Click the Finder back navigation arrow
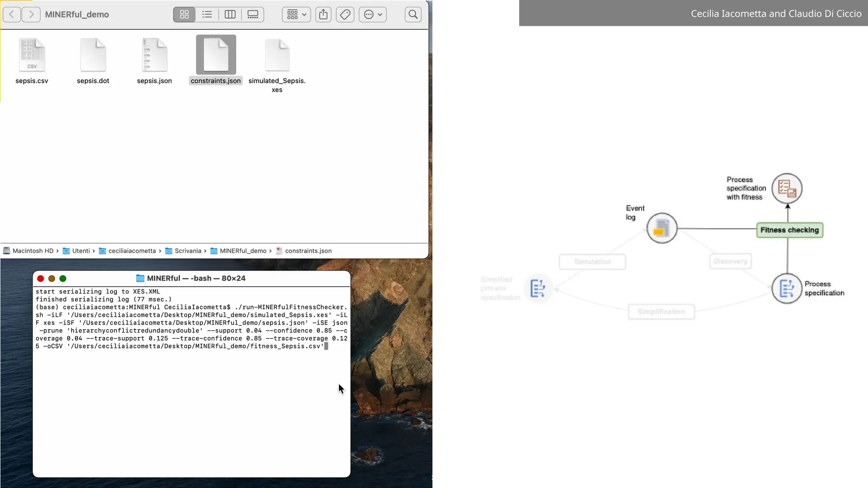Screen dimensions: 868x488 (x=12, y=14)
